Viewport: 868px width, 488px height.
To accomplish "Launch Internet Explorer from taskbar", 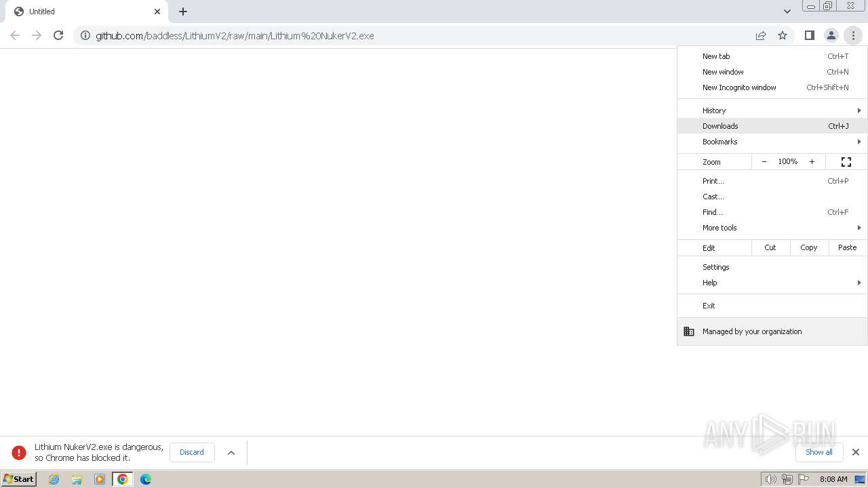I will point(54,479).
